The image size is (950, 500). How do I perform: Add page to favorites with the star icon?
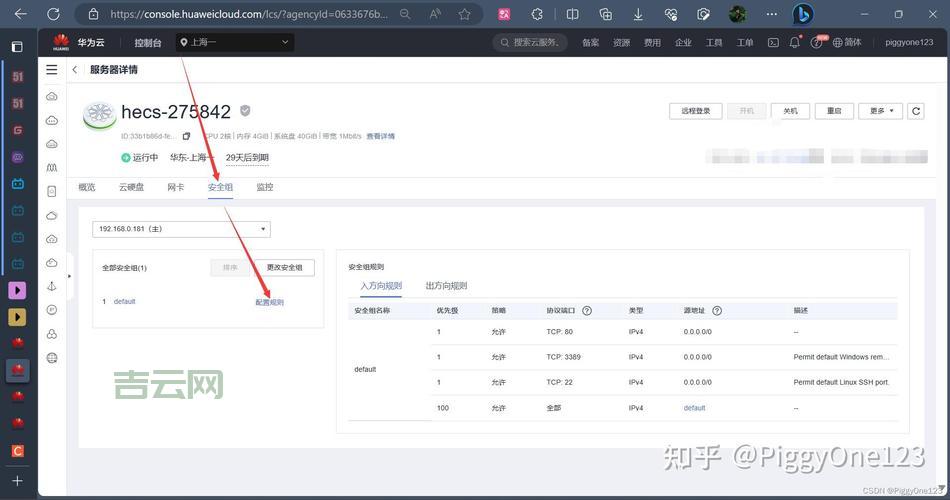click(465, 14)
